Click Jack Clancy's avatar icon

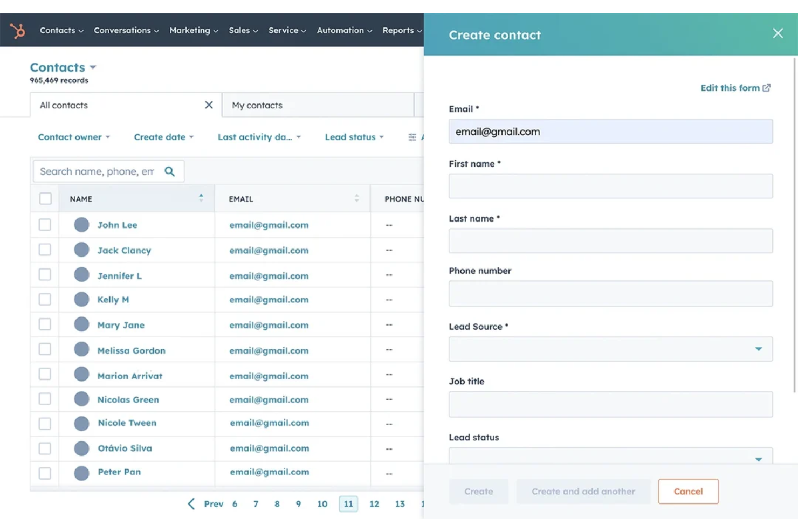point(81,250)
